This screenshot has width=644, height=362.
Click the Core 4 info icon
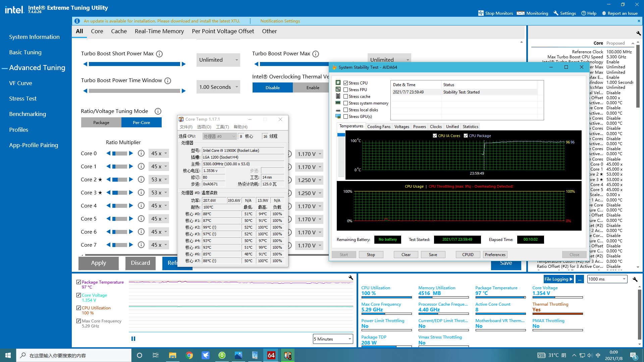pos(141,205)
